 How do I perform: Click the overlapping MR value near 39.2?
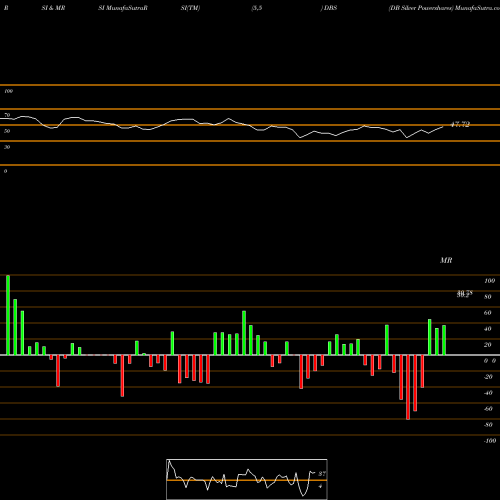(x=465, y=294)
